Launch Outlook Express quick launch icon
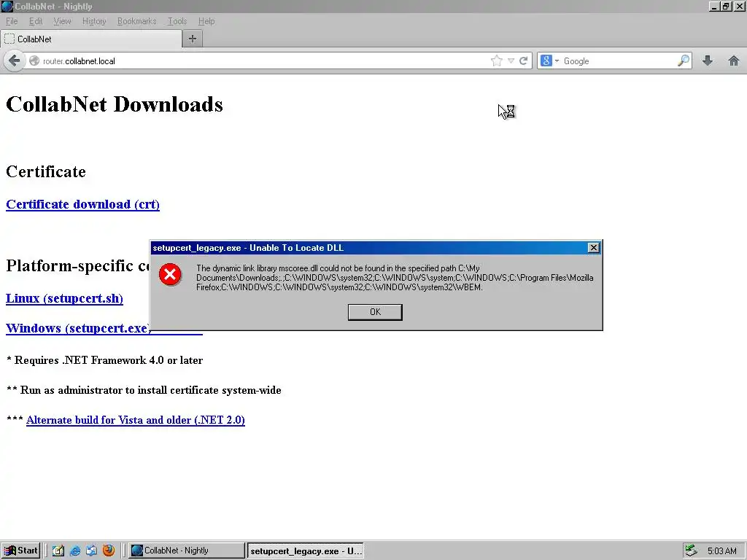Screen dimensions: 747x560 pyautogui.click(x=91, y=551)
